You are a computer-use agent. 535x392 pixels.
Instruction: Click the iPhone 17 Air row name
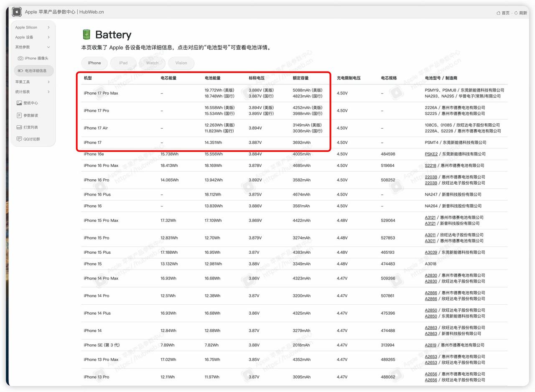pyautogui.click(x=96, y=128)
